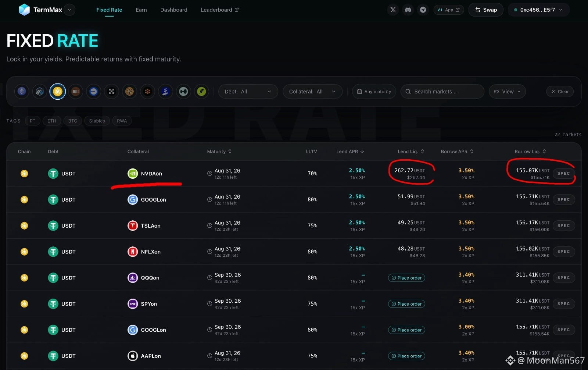Screen dimensions: 588x370
Task: Select the dark blue stairs chain filter icon
Action: [165, 92]
